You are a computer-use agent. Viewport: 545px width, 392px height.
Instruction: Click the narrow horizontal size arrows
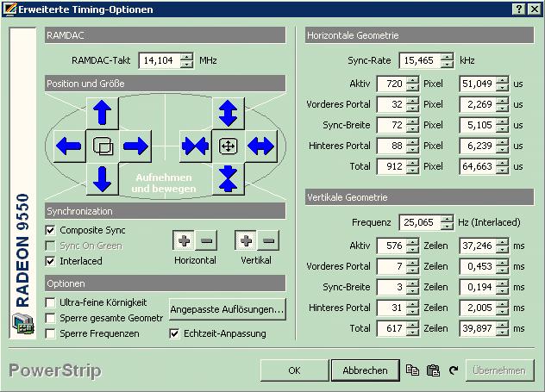(x=195, y=146)
